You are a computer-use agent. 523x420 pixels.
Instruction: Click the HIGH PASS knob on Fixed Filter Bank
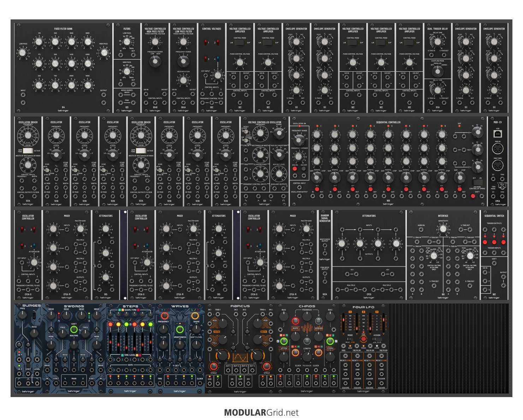104,53
